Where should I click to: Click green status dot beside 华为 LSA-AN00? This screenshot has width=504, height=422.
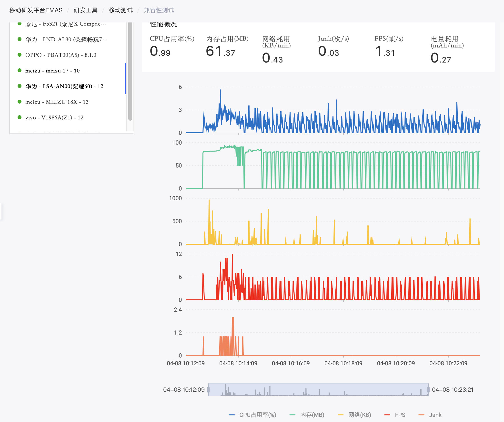[x=20, y=86]
